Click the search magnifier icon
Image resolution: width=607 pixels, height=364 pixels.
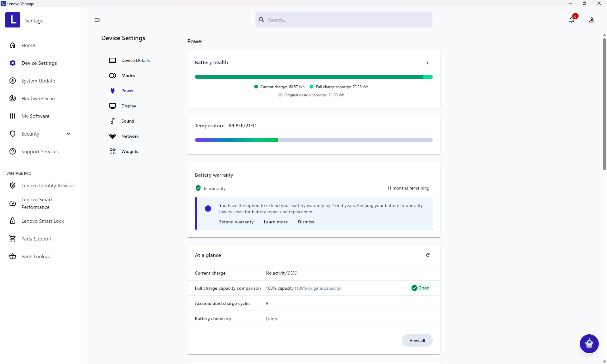point(262,20)
